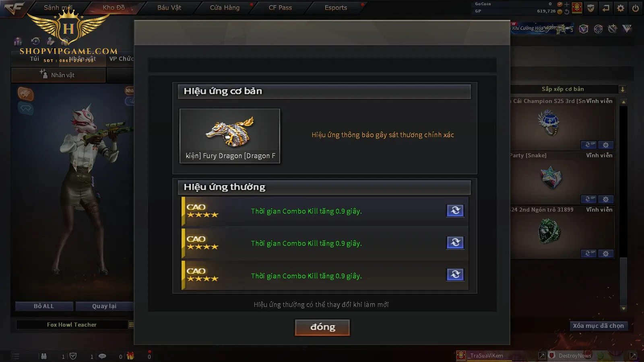Open gear settings on Champion S25 ring
The width and height of the screenshot is (644, 362).
[606, 145]
